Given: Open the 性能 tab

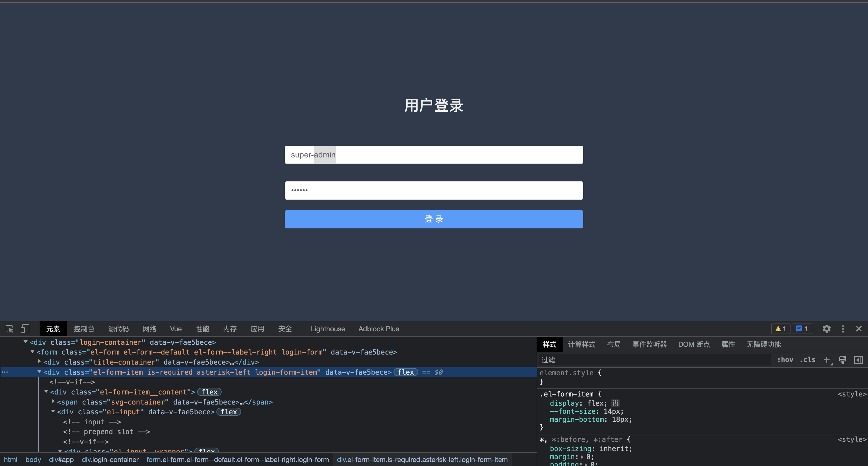Looking at the screenshot, I should click(202, 329).
